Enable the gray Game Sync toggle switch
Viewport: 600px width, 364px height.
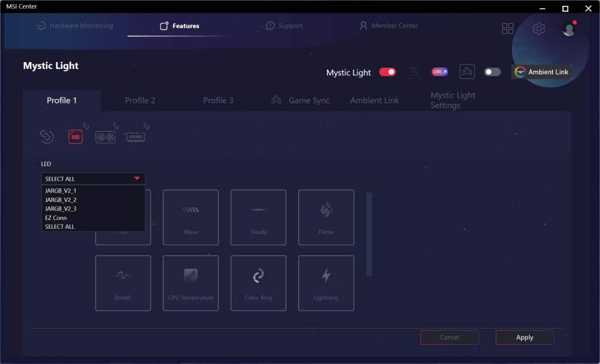coord(492,72)
